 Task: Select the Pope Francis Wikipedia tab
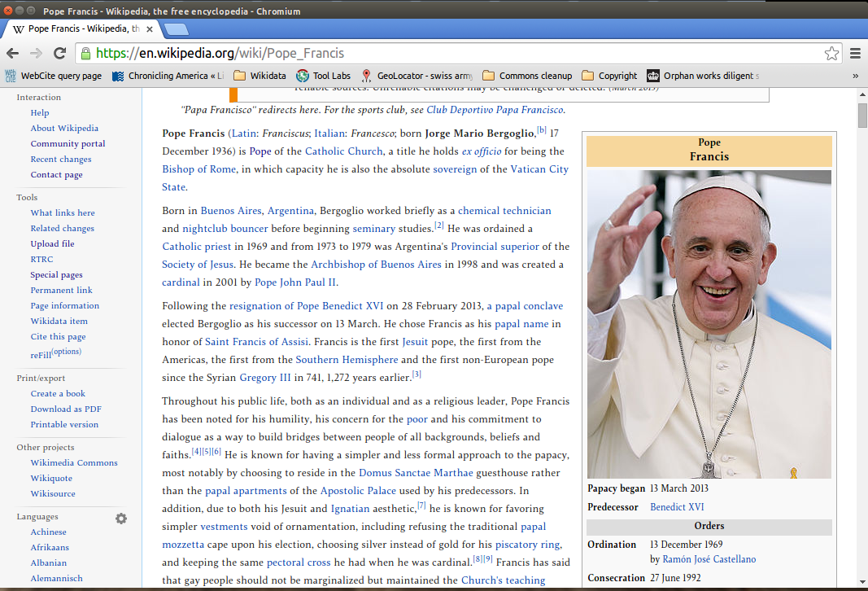coord(83,28)
